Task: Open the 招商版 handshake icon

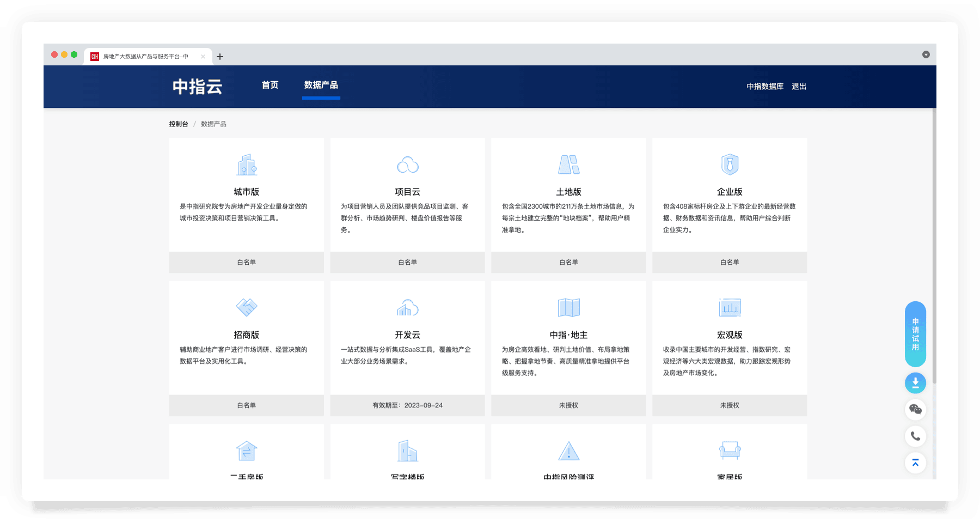Action: coord(247,307)
